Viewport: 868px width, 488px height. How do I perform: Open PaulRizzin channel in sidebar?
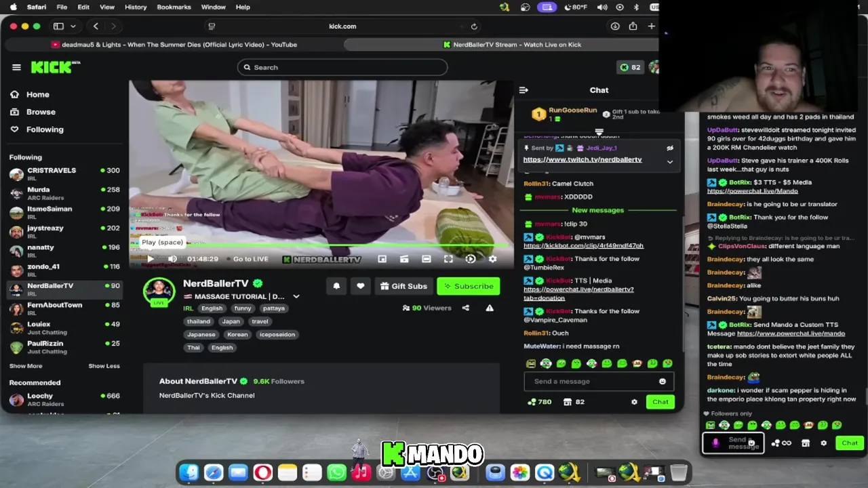[x=64, y=346]
